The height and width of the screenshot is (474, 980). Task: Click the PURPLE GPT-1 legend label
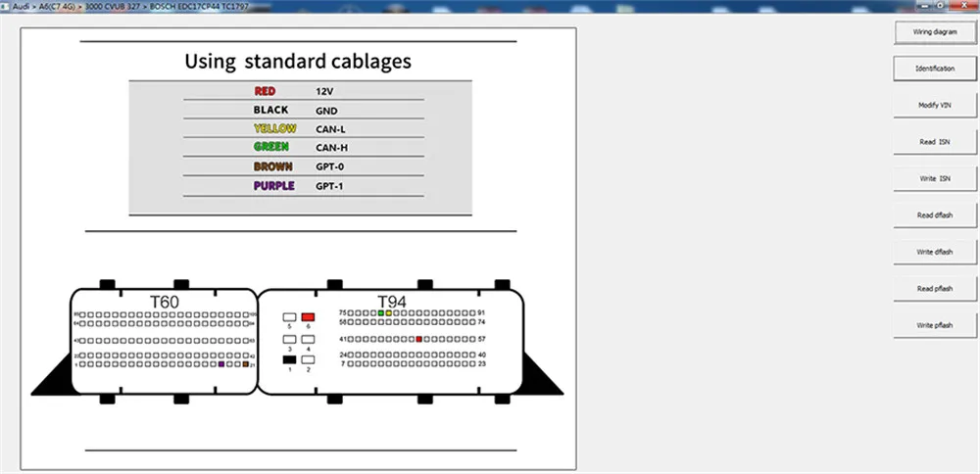273,186
